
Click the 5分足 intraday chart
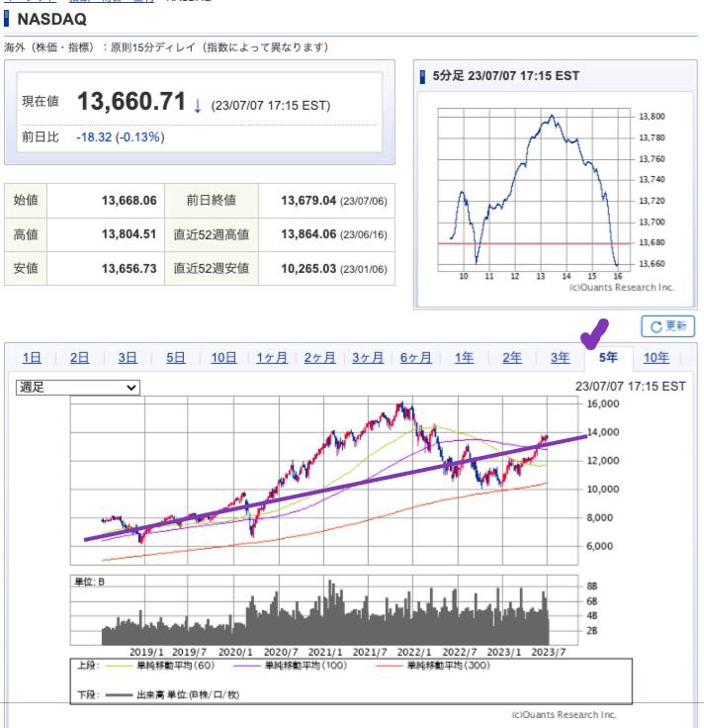(534, 190)
